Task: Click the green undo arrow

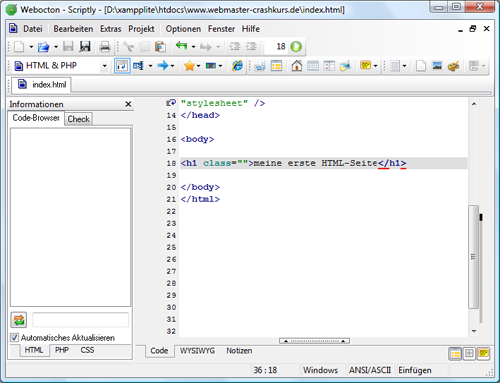Action: pos(181,46)
